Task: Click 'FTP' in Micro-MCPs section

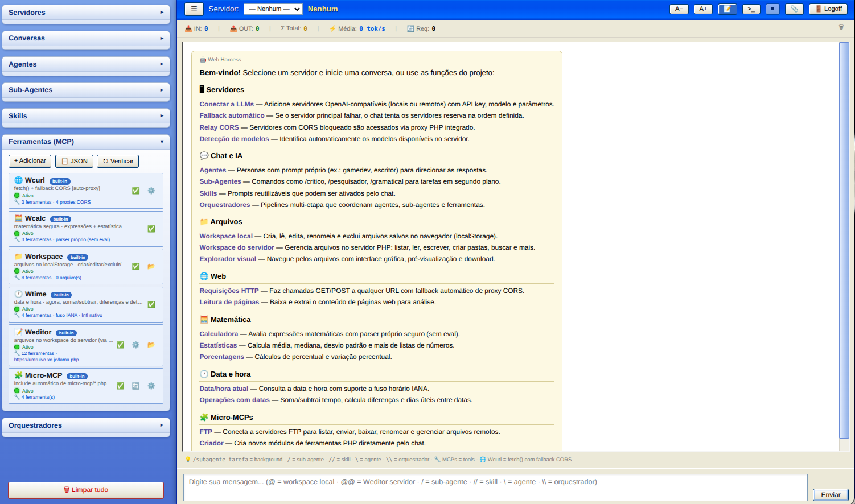Action: click(205, 432)
